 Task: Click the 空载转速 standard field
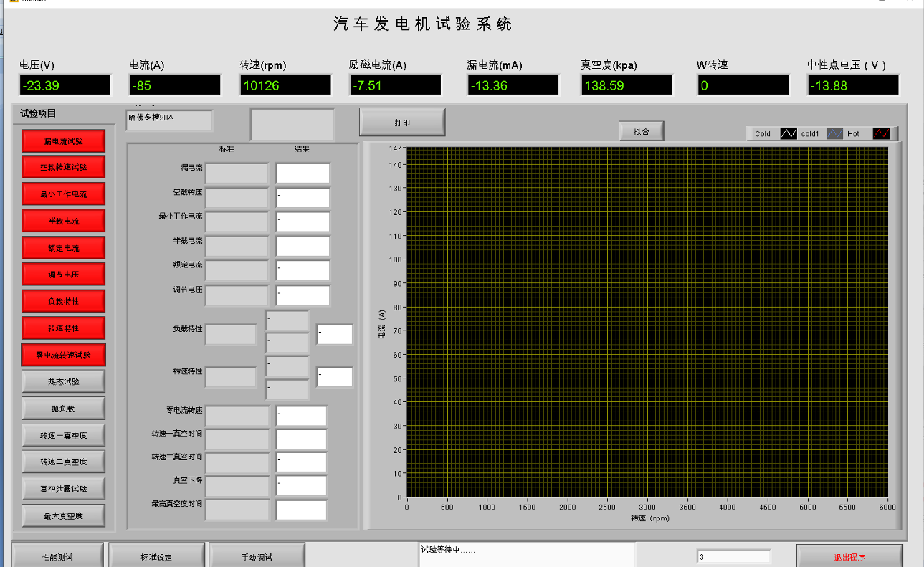pyautogui.click(x=237, y=198)
